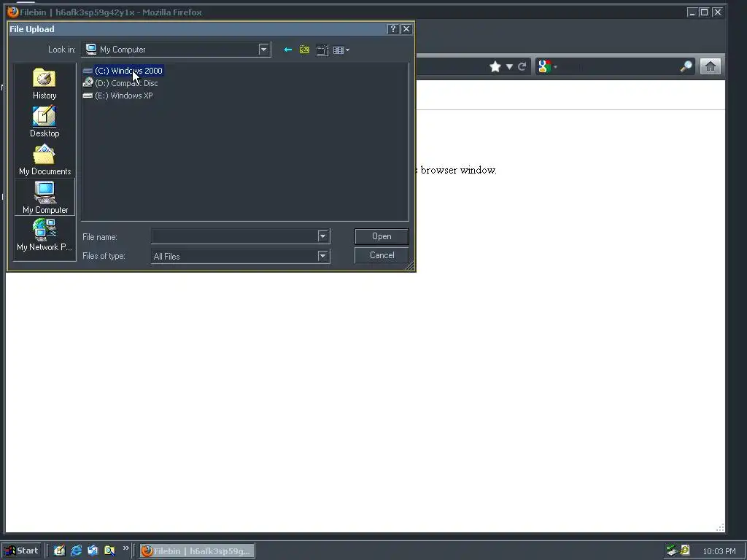Close the File Upload dialog
Screen dimensions: 747x560
pyautogui.click(x=406, y=29)
